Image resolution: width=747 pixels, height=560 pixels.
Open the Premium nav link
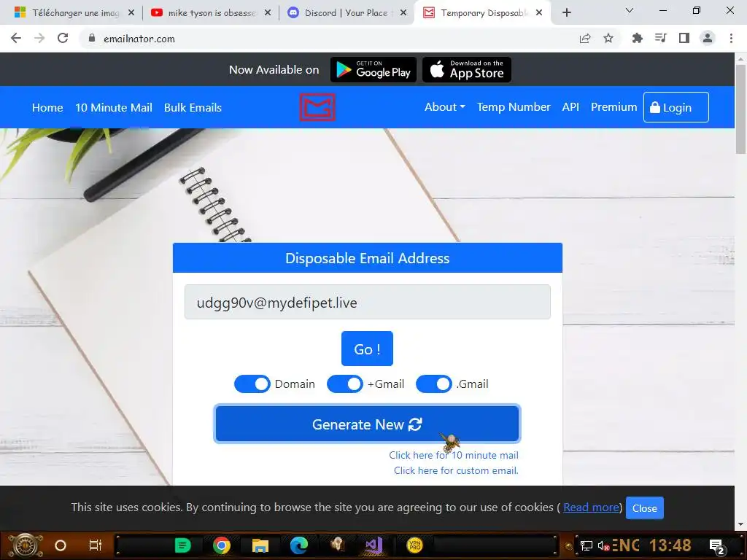614,107
